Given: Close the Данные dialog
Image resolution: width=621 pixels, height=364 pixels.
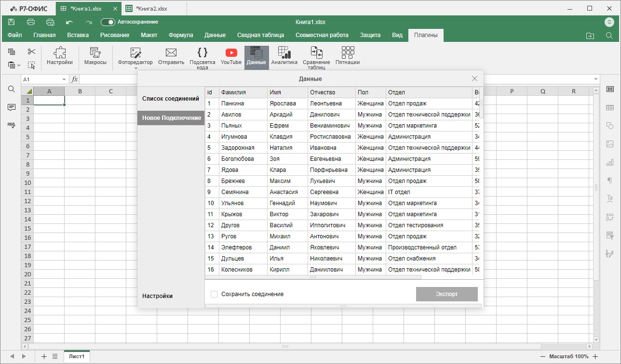Looking at the screenshot, I should 474,78.
